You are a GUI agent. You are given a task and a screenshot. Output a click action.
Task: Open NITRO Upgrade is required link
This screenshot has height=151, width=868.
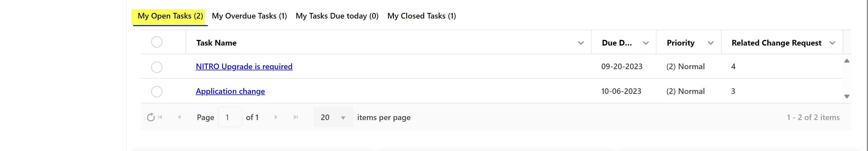pos(244,67)
